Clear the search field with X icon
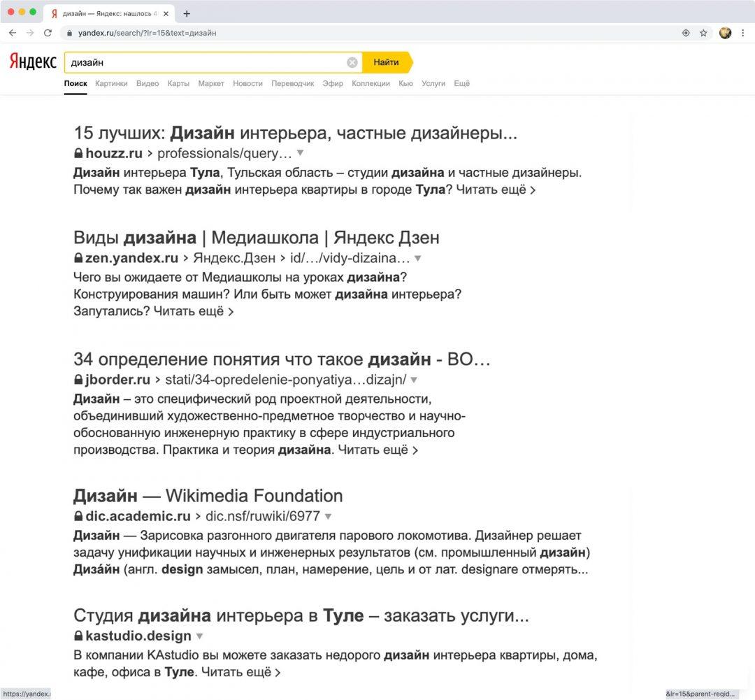755x700 pixels. [352, 62]
